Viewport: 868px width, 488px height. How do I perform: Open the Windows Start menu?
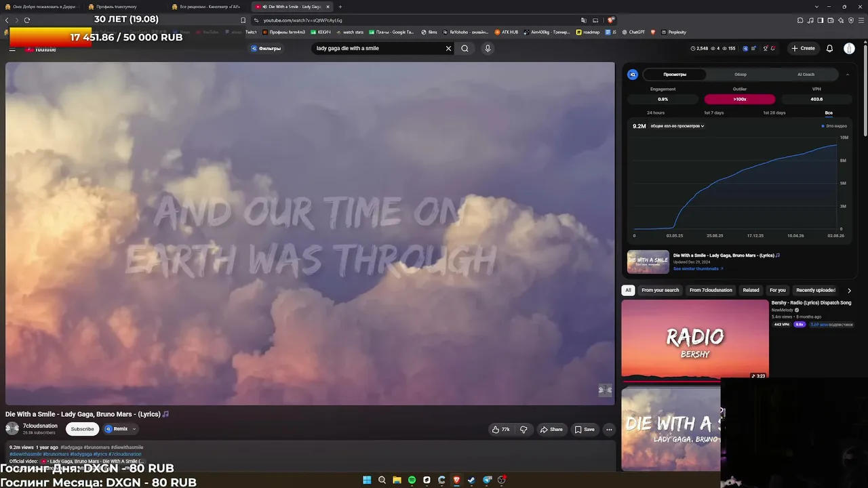[x=367, y=480]
